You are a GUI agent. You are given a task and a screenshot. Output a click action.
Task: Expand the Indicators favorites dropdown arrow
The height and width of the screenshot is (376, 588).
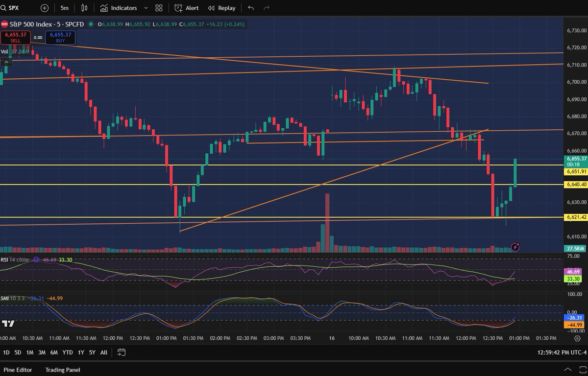pyautogui.click(x=146, y=8)
